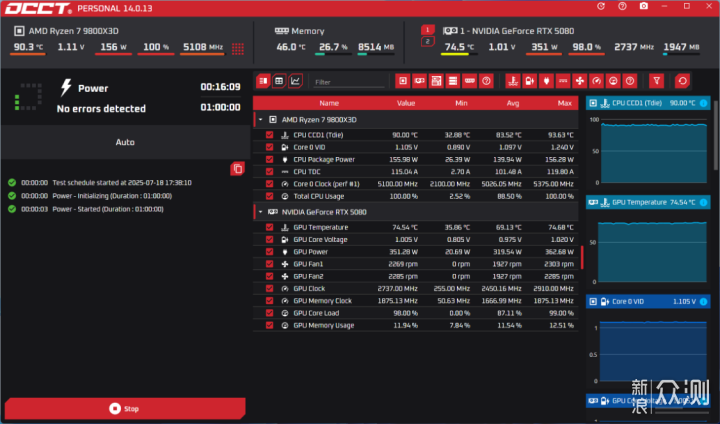The image size is (720, 424).
Task: Uncheck the CPU CCD1 (Tdie) sensor
Action: point(270,135)
